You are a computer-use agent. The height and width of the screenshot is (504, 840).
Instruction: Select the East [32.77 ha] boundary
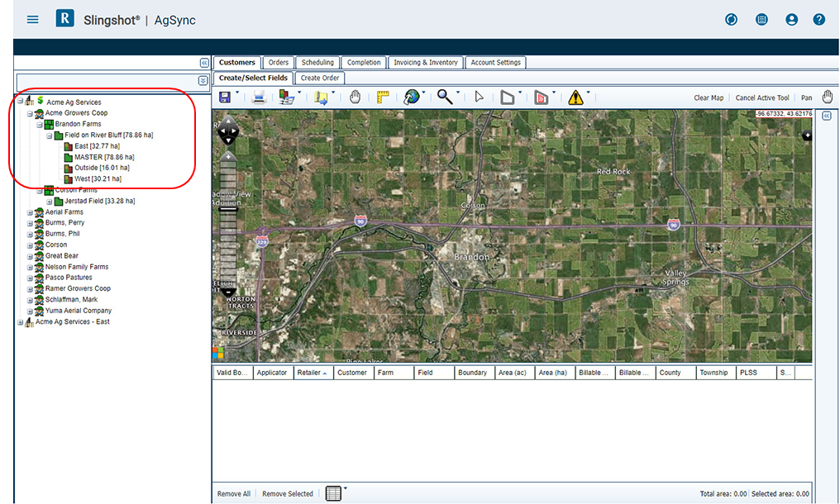click(97, 146)
